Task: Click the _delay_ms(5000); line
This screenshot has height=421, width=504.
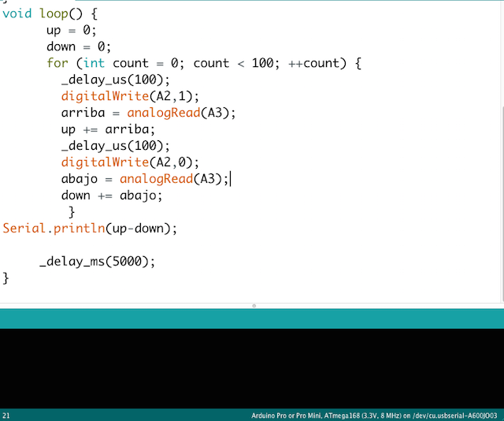Action: click(x=97, y=262)
